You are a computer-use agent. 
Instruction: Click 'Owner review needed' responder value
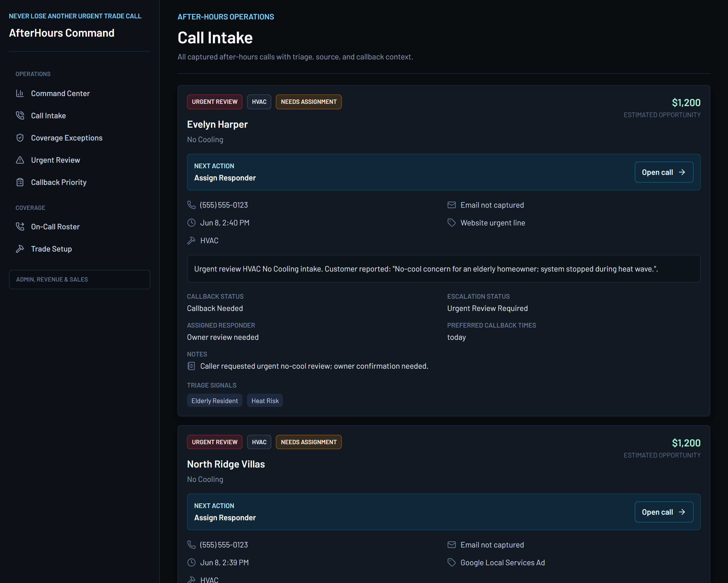(x=223, y=337)
